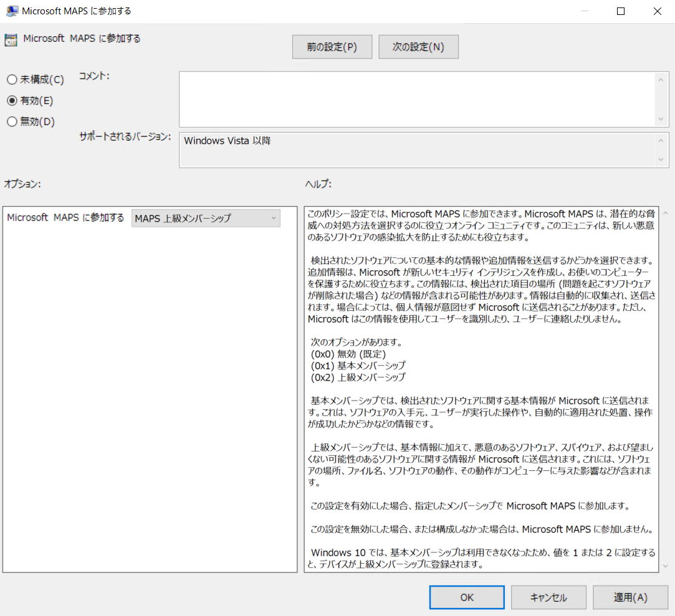
Task: Click the policy icon in the title bar
Action: click(x=12, y=11)
